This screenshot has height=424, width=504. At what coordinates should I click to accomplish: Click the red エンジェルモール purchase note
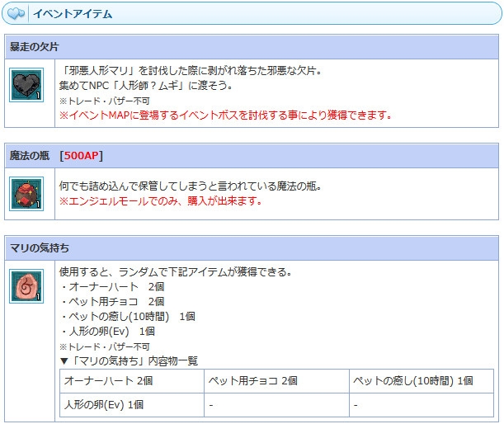161,201
